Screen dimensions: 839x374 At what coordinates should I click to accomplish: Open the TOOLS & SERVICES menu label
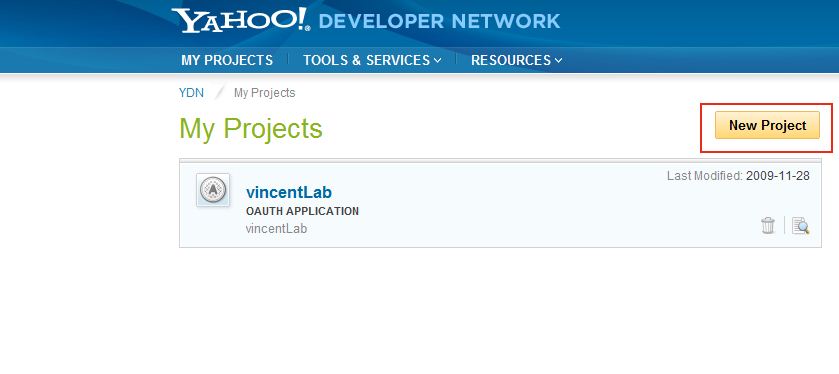(x=367, y=60)
